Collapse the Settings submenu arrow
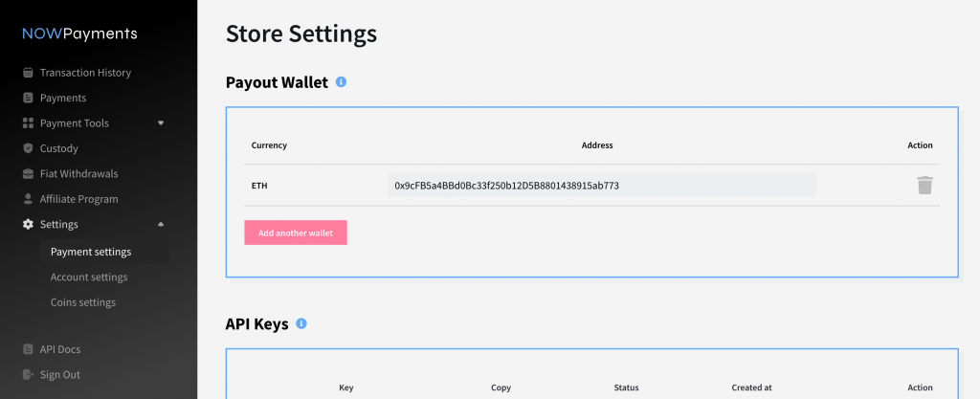This screenshot has height=399, width=980. pos(161,224)
